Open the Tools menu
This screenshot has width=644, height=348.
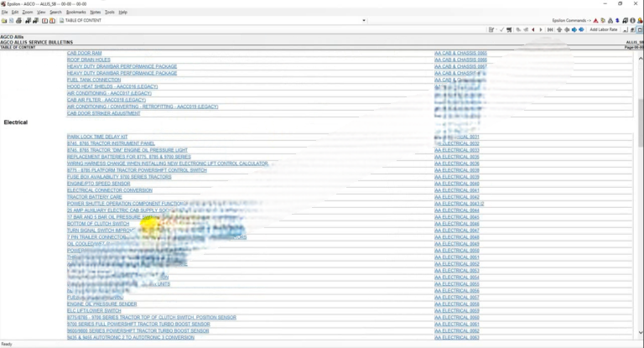click(110, 12)
